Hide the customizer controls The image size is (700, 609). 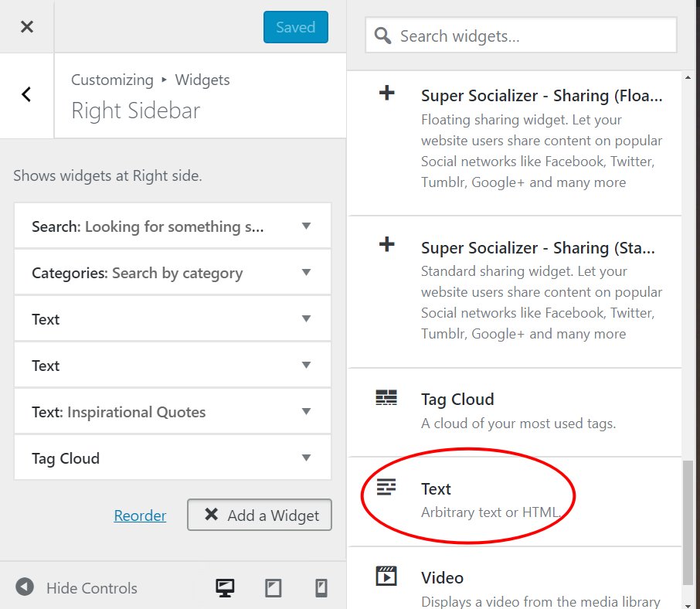[76, 587]
